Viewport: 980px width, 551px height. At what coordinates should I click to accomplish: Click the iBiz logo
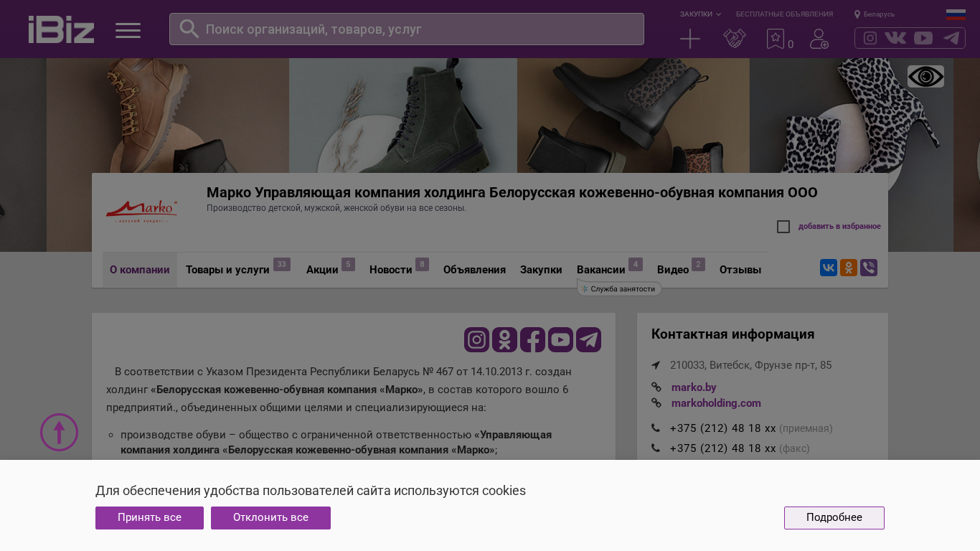point(61,29)
